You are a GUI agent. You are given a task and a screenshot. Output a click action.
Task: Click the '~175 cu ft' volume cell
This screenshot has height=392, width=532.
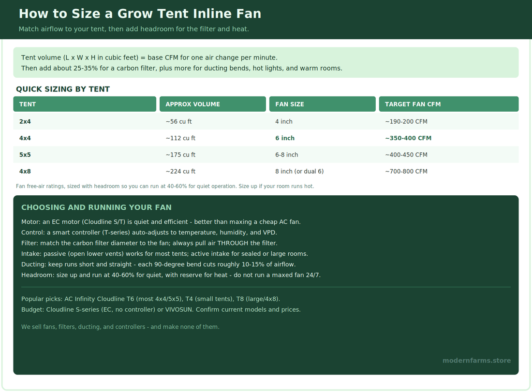click(180, 155)
